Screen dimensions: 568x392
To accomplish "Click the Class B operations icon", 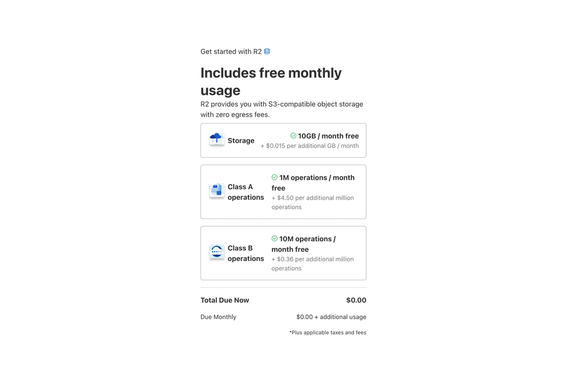I will [x=216, y=252].
